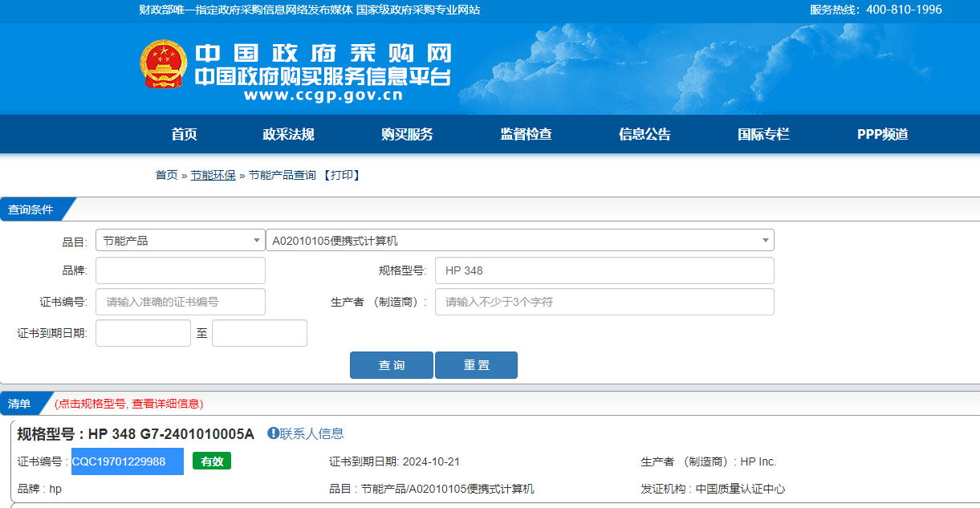Open the 联系人信息 contact link
Image resolution: width=980 pixels, height=508 pixels.
pyautogui.click(x=311, y=433)
